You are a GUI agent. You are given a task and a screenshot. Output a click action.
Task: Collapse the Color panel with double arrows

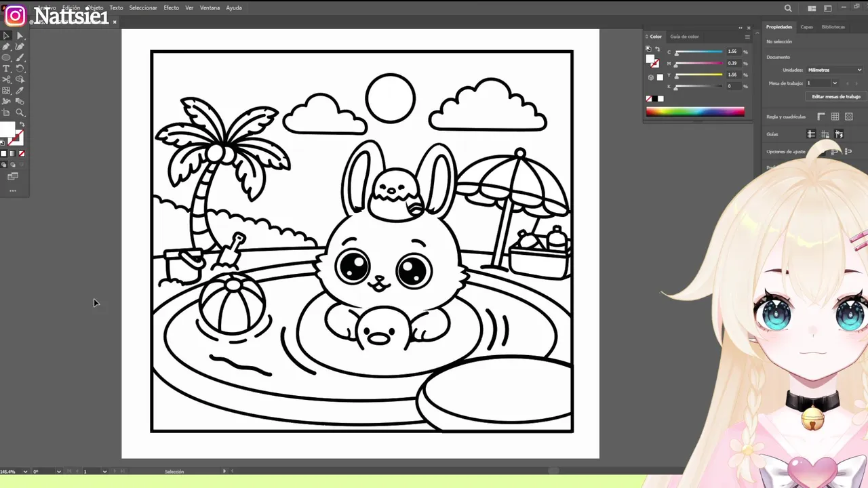click(741, 28)
